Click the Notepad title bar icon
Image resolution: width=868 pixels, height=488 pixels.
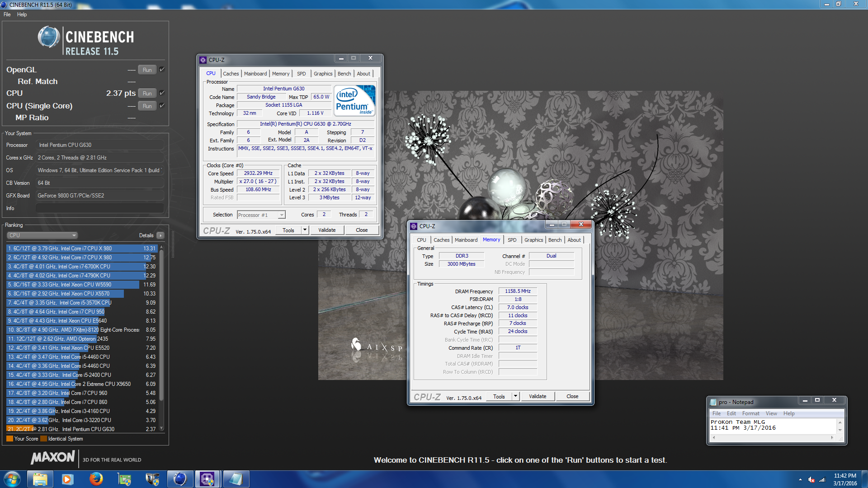click(713, 402)
